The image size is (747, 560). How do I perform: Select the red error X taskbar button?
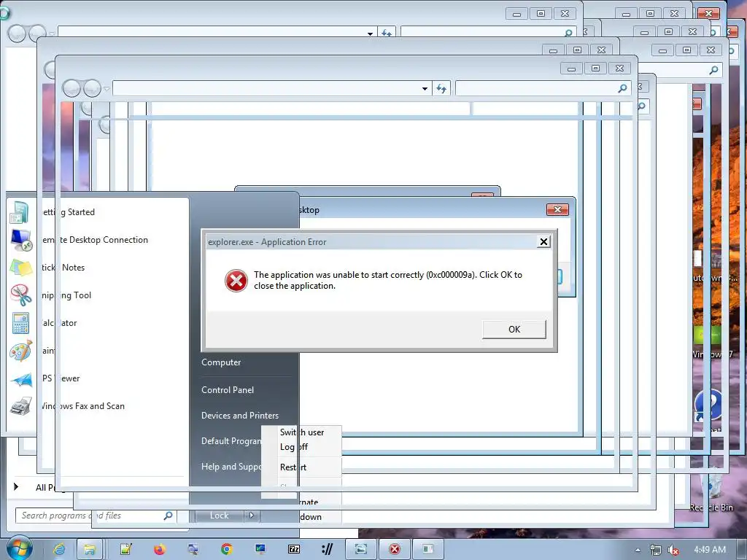click(x=394, y=549)
